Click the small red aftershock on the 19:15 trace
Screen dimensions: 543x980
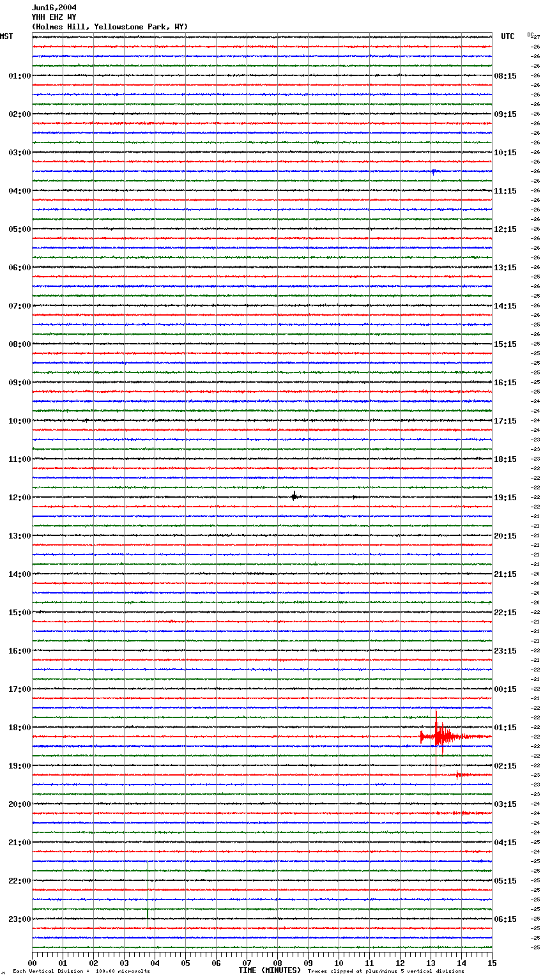click(x=461, y=775)
